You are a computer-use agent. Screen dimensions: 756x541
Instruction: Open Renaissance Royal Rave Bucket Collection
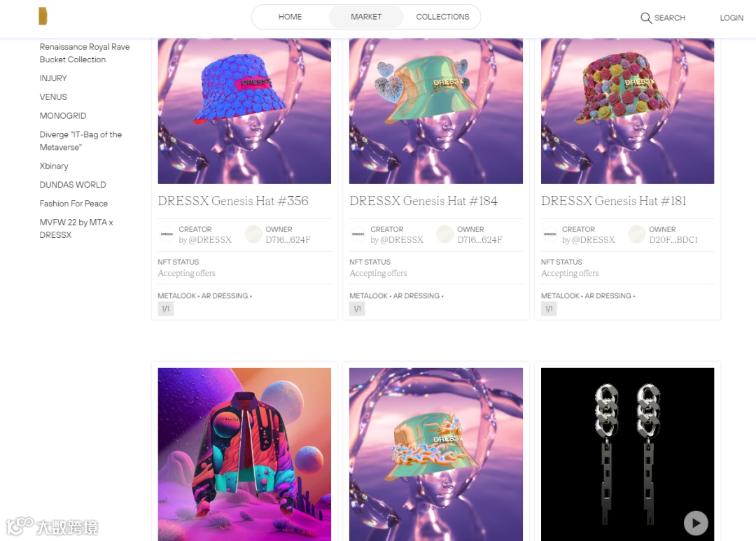pos(85,53)
